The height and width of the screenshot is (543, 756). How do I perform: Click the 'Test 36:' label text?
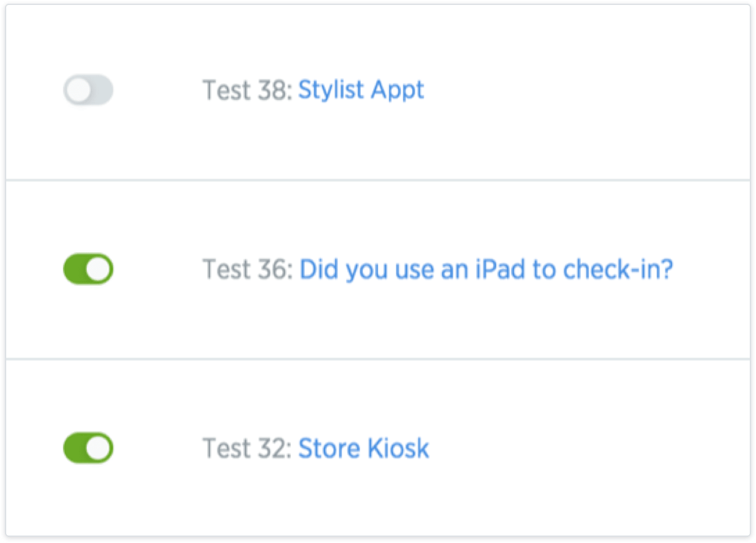[x=247, y=270]
